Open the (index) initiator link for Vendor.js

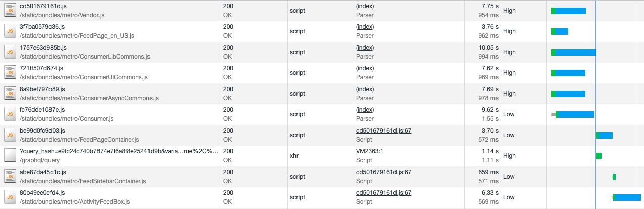click(365, 6)
